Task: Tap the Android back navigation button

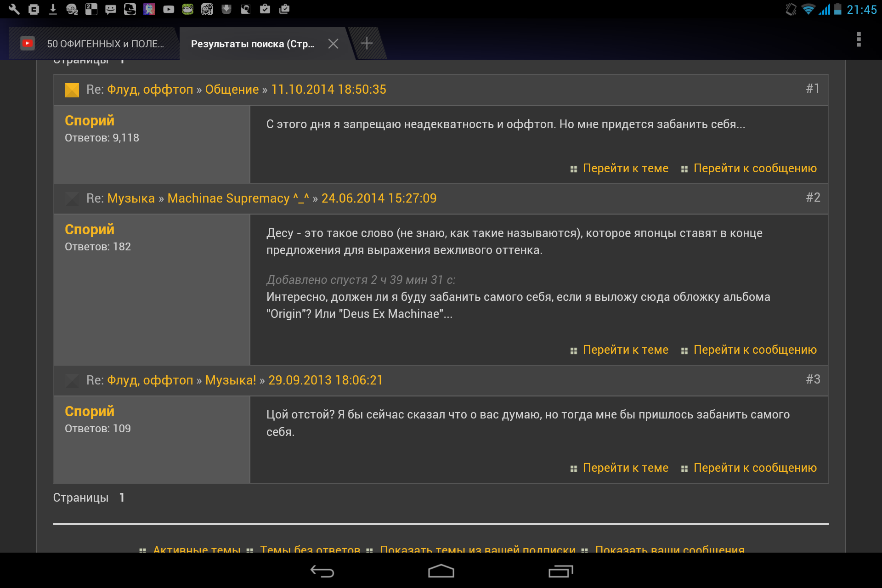Action: 322,571
